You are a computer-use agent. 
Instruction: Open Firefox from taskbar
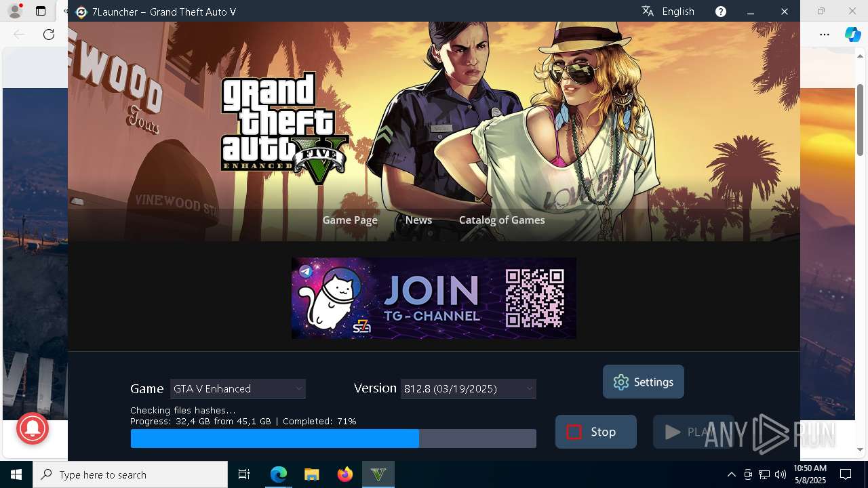tap(345, 474)
